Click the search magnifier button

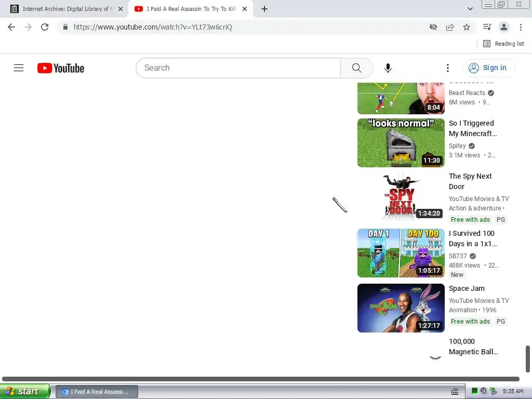pos(356,68)
